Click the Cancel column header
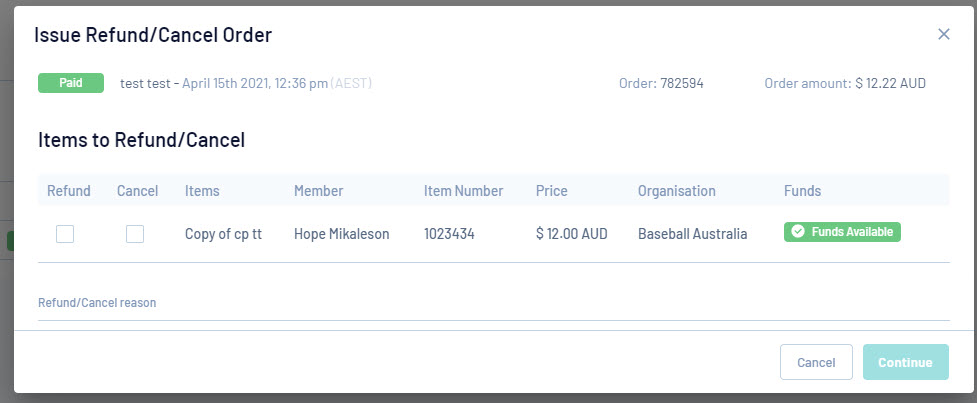Screen dimensions: 977x403 coord(137,191)
